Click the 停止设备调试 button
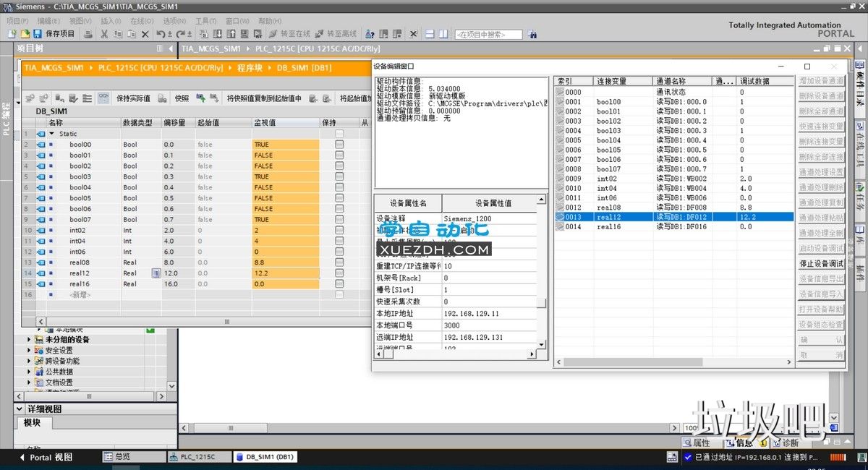The width and height of the screenshot is (868, 470). coord(821,263)
